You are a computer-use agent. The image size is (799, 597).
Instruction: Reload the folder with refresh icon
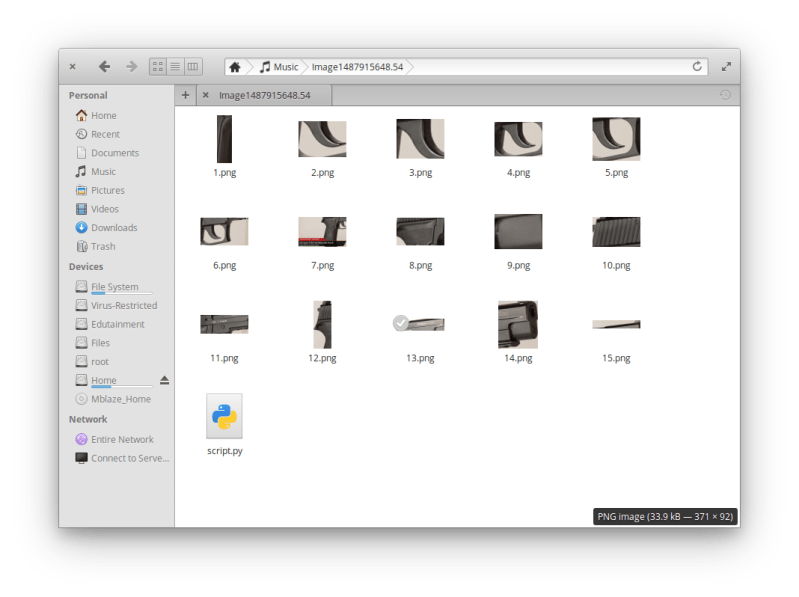(697, 66)
